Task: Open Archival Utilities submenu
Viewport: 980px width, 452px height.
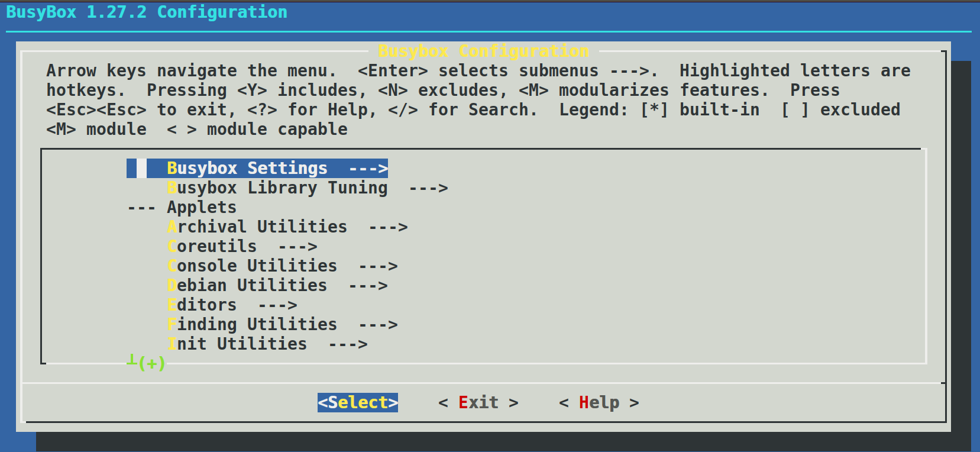Action: coord(287,227)
